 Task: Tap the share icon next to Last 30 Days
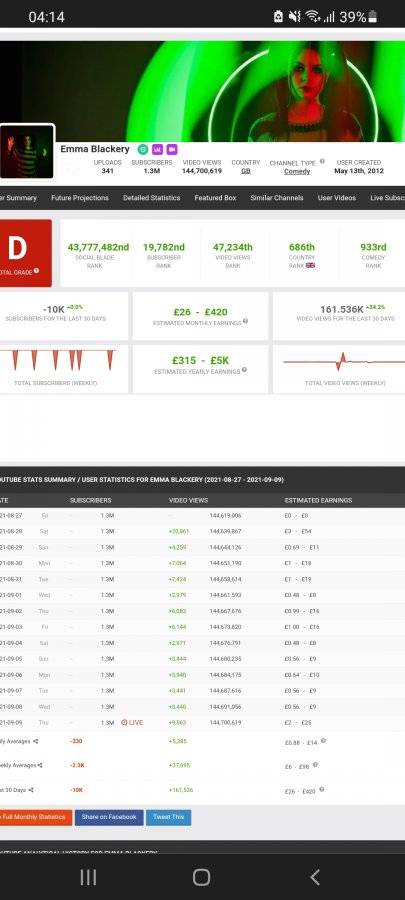[x=30, y=790]
